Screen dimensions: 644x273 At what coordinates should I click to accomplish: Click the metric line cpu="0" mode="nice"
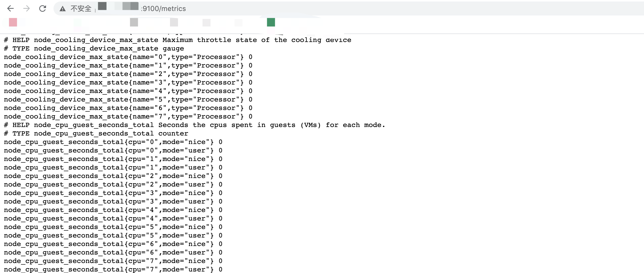pos(112,142)
